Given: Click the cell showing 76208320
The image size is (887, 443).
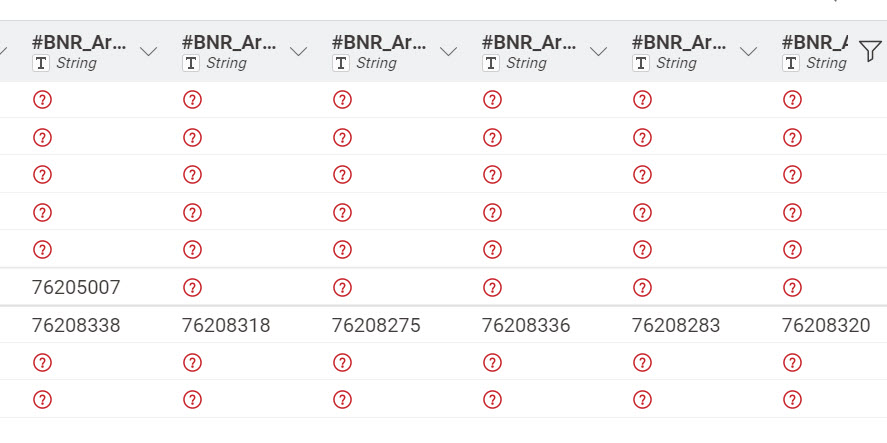Looking at the screenshot, I should pos(826,325).
